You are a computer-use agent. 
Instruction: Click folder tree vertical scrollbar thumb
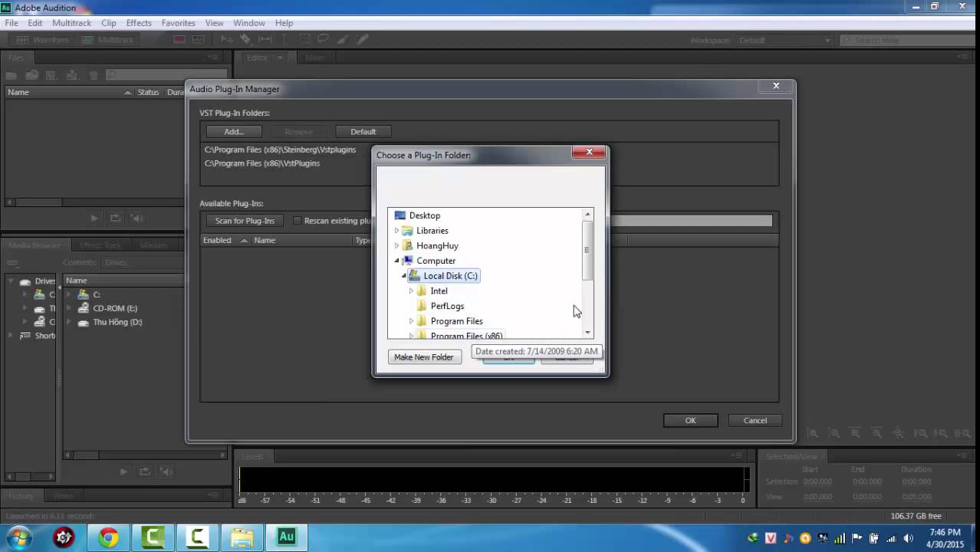click(x=587, y=250)
